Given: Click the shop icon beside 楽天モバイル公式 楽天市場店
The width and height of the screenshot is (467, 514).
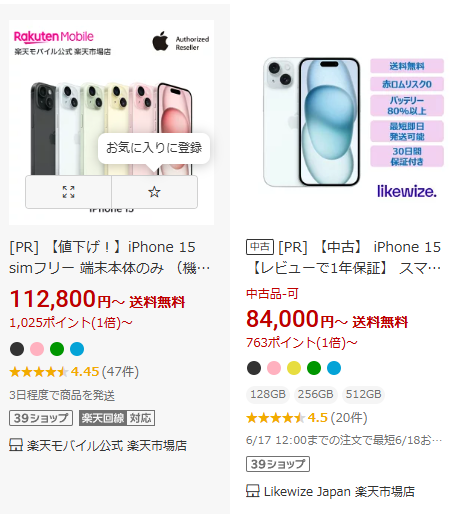Looking at the screenshot, I should (x=16, y=445).
